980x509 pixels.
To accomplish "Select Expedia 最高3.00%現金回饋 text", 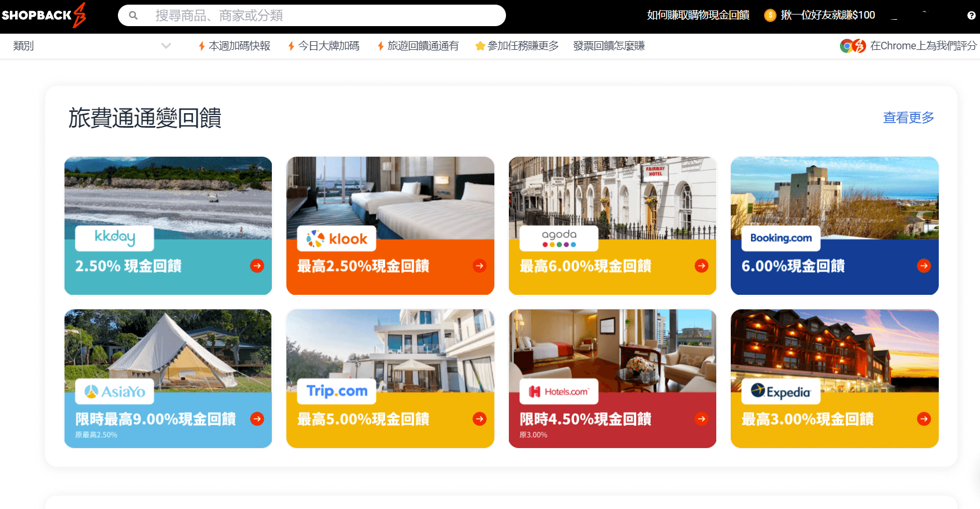I will (x=808, y=419).
